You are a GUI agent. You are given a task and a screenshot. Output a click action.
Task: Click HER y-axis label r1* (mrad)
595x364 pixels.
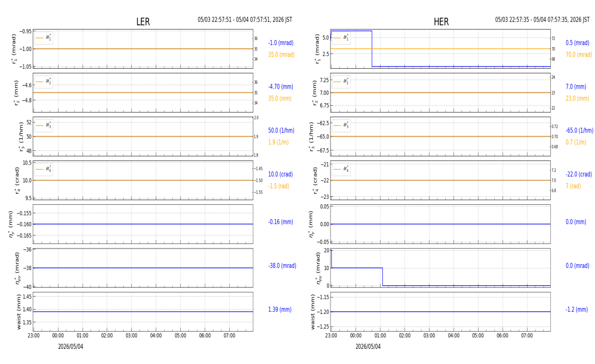(x=317, y=49)
